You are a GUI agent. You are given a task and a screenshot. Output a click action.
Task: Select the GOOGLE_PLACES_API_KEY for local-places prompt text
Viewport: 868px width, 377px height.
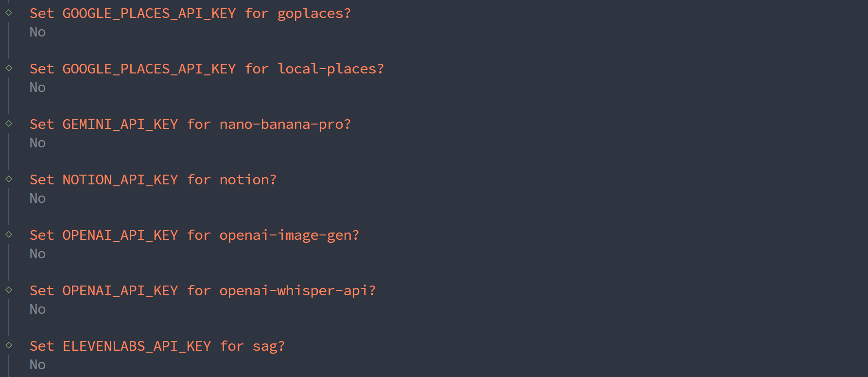[x=207, y=69]
